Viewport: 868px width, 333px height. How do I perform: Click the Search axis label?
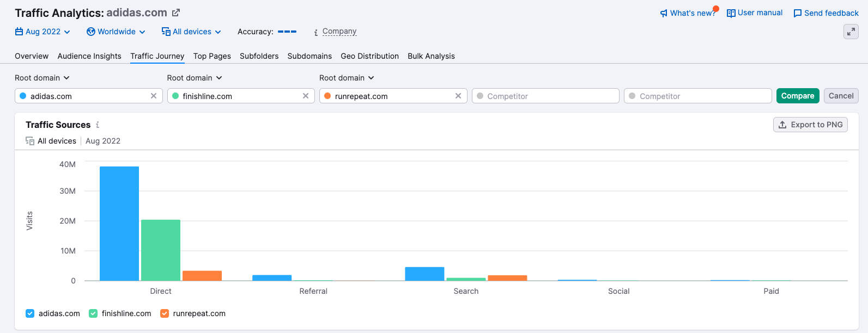(x=466, y=291)
